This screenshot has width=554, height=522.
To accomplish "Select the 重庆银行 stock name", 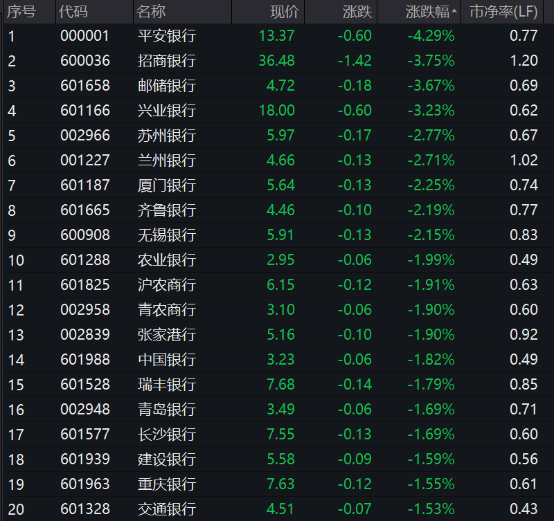I will click(x=167, y=484).
